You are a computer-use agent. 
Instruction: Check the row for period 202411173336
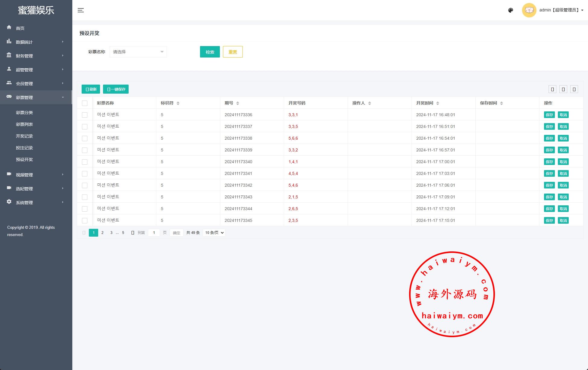(x=85, y=115)
